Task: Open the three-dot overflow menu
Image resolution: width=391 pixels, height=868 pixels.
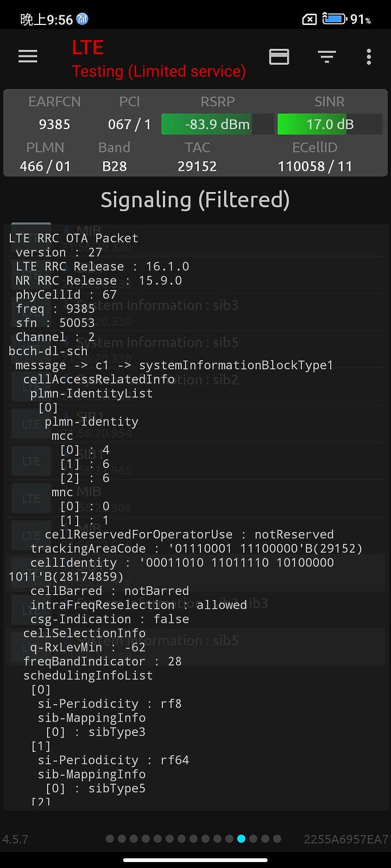Action: (369, 56)
